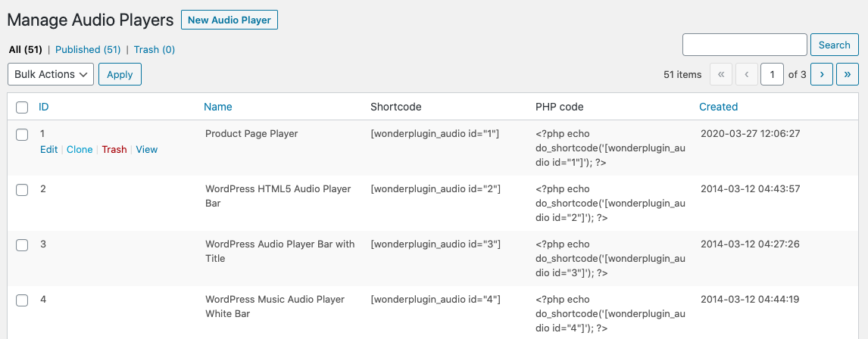This screenshot has width=868, height=339.
Task: Tick checkbox for player ID 3
Action: point(22,245)
